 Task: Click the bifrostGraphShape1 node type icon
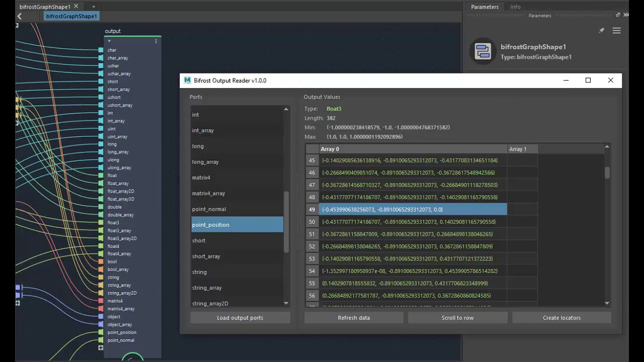click(483, 51)
